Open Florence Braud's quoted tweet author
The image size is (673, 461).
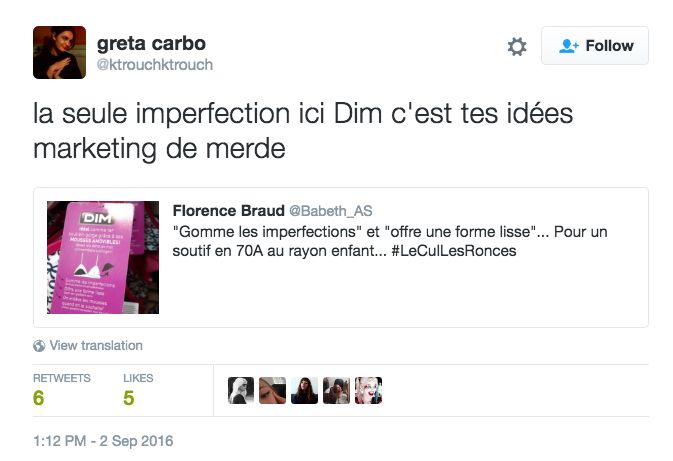click(x=228, y=211)
